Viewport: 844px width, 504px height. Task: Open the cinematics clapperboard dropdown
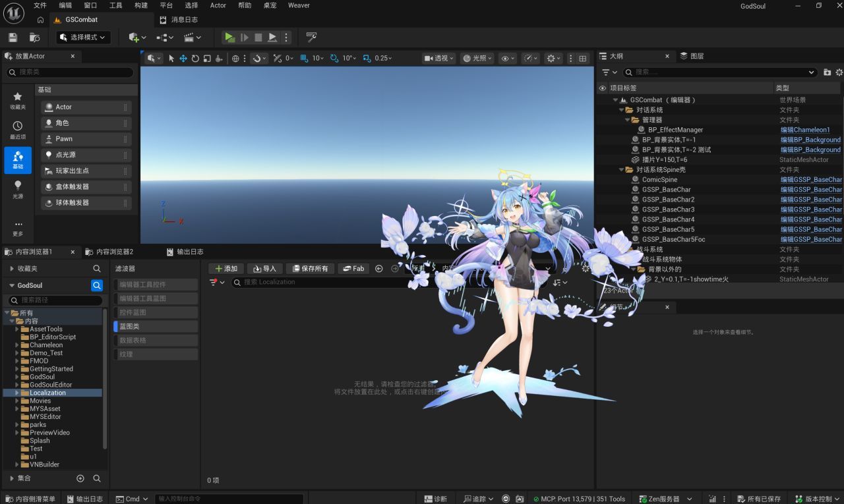click(x=192, y=38)
